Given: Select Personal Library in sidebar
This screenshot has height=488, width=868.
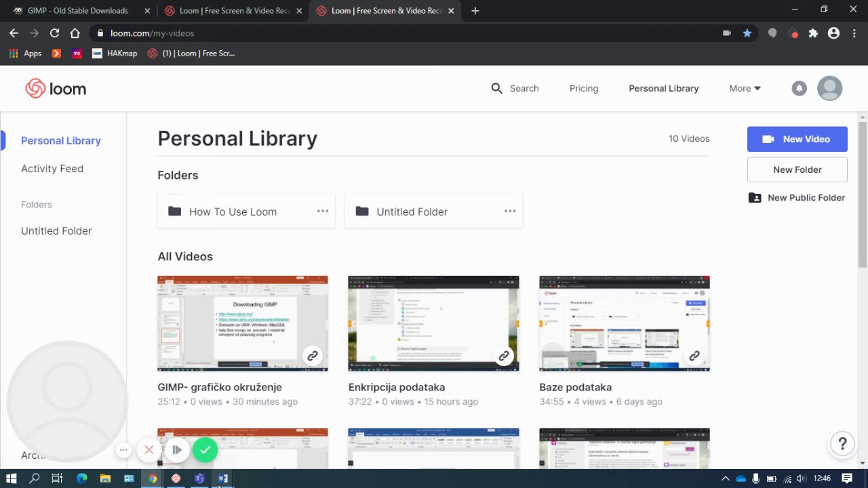Looking at the screenshot, I should click(x=61, y=140).
